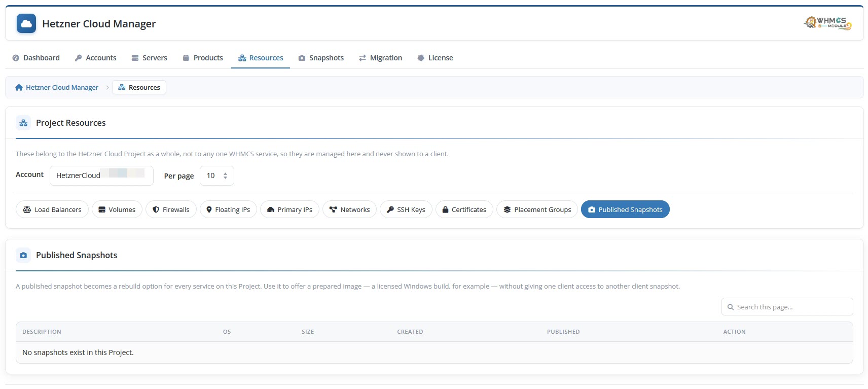Image resolution: width=868 pixels, height=389 pixels.
Task: Click the Hetzner Cloud Manager title
Action: [99, 24]
